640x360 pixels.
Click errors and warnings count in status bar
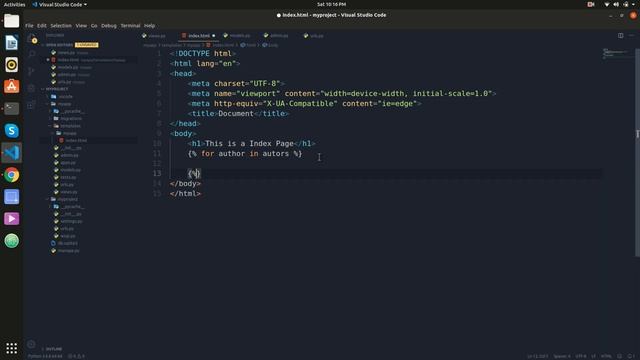[x=76, y=356]
